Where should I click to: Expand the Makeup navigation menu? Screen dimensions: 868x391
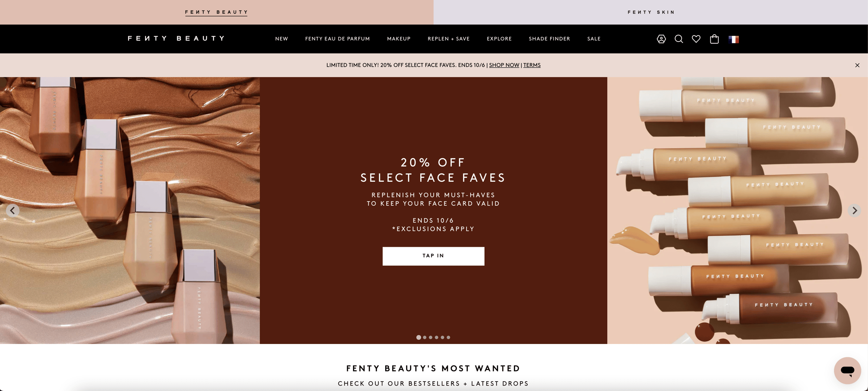[399, 39]
